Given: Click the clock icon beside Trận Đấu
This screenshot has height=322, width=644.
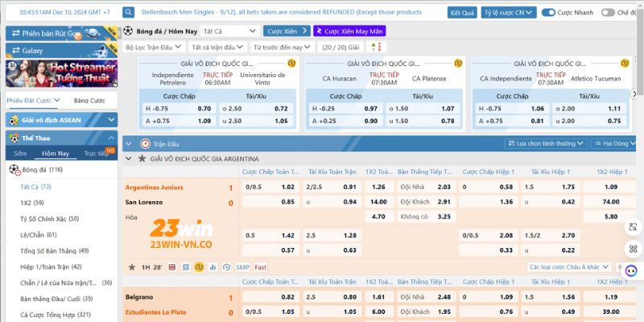Looking at the screenshot, I should tap(146, 143).
